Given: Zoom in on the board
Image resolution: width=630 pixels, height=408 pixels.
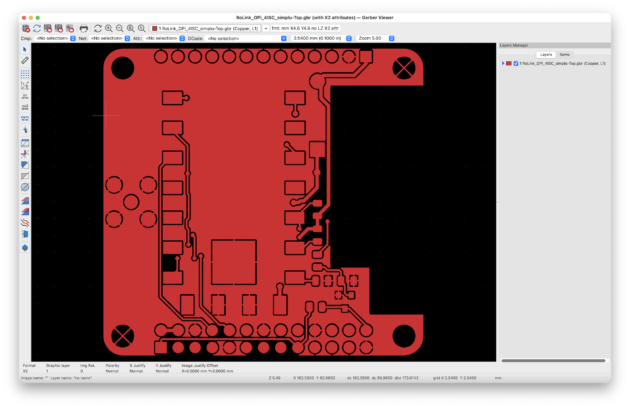Looking at the screenshot, I should tap(108, 29).
